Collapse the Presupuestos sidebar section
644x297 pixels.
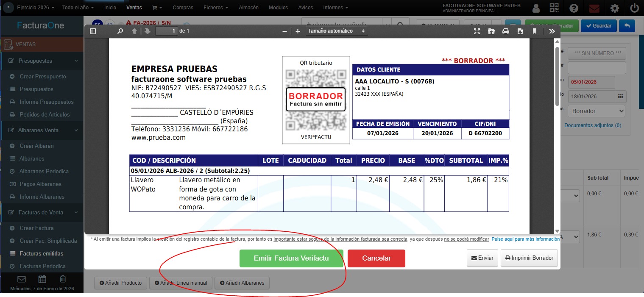click(42, 61)
